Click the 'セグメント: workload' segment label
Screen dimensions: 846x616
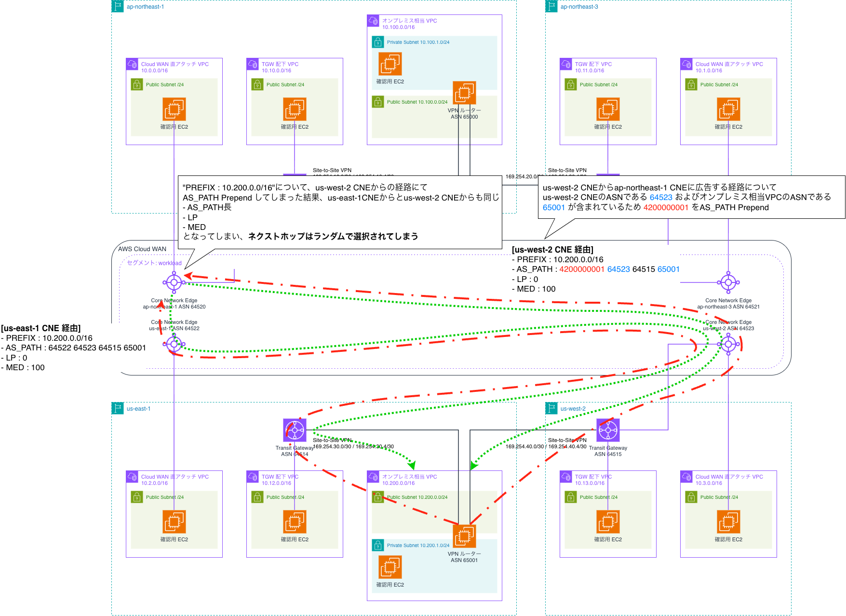coord(154,263)
